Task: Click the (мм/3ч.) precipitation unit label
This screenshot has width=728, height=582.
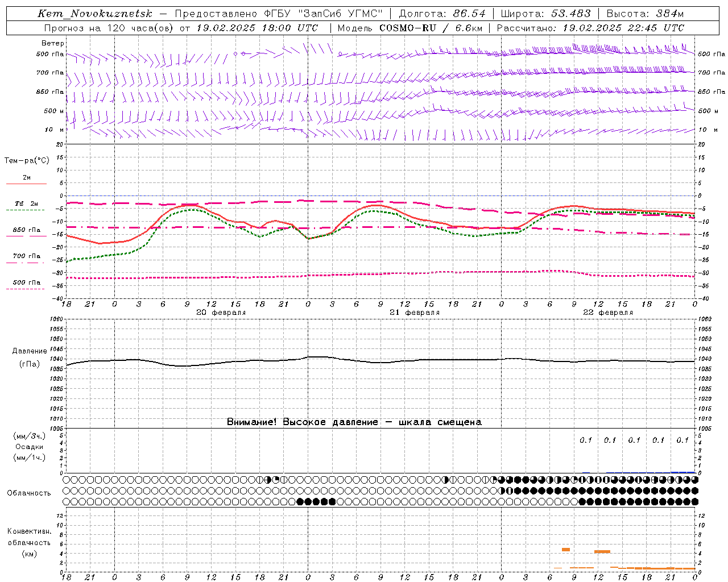Action: (x=30, y=436)
